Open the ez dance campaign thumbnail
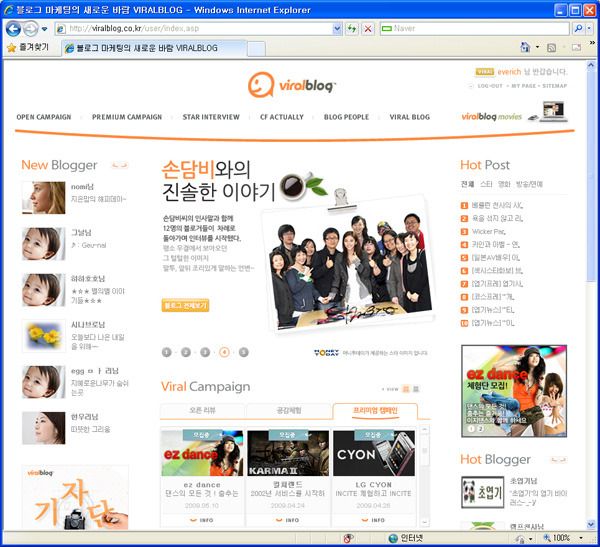Screen dimensions: 600x547 (x=202, y=453)
